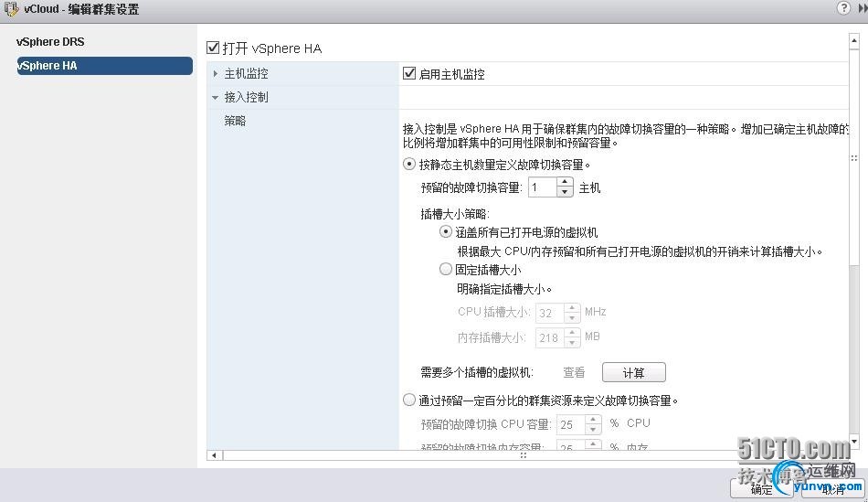The image size is (868, 502).
Task: Click the horizontal scrollbar left arrow
Action: pos(214,454)
